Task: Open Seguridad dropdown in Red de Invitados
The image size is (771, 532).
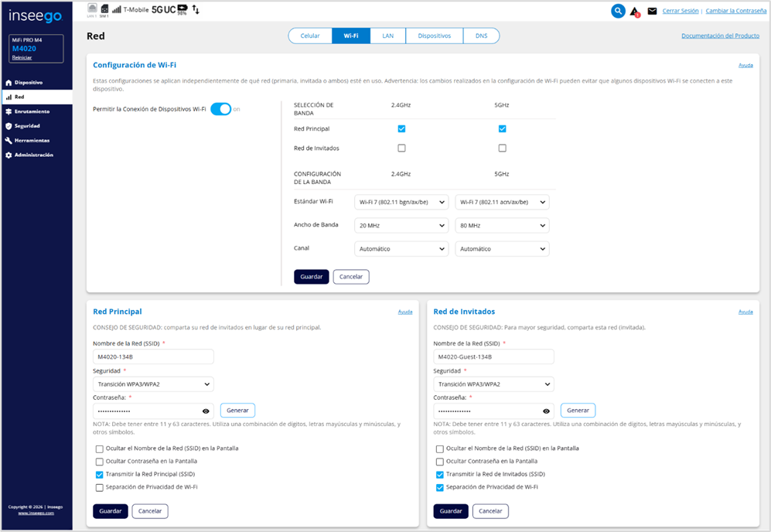Action: coord(493,384)
